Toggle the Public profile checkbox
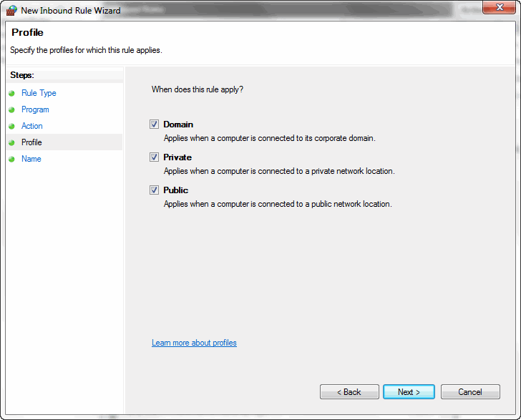The image size is (521, 420). coord(154,190)
